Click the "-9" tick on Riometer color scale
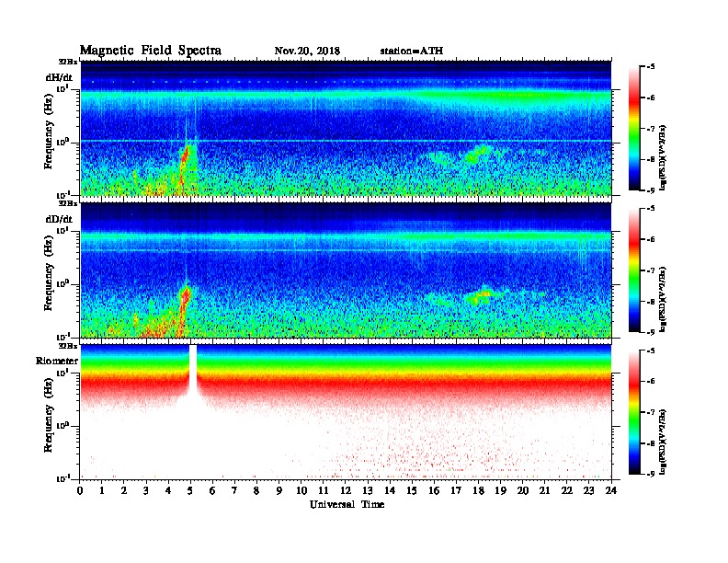 click(651, 474)
